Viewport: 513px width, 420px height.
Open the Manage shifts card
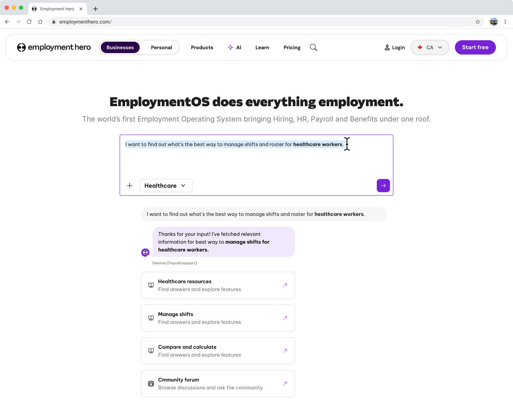coord(218,318)
